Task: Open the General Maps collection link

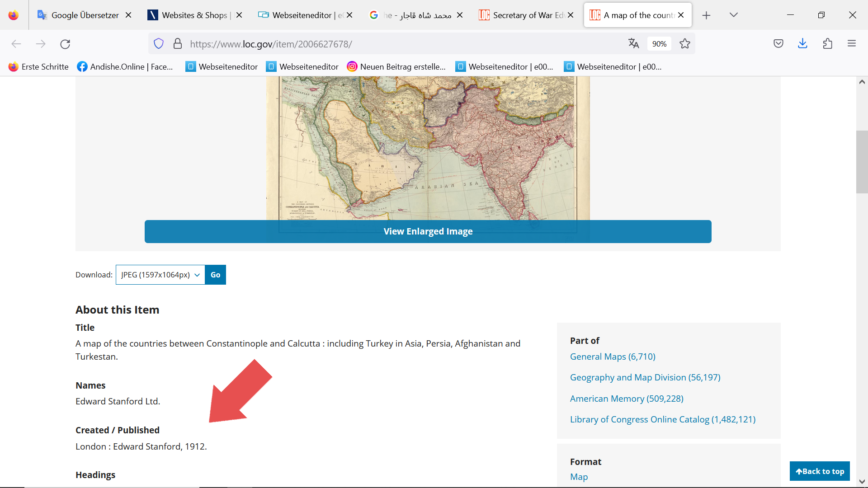Action: coord(612,357)
